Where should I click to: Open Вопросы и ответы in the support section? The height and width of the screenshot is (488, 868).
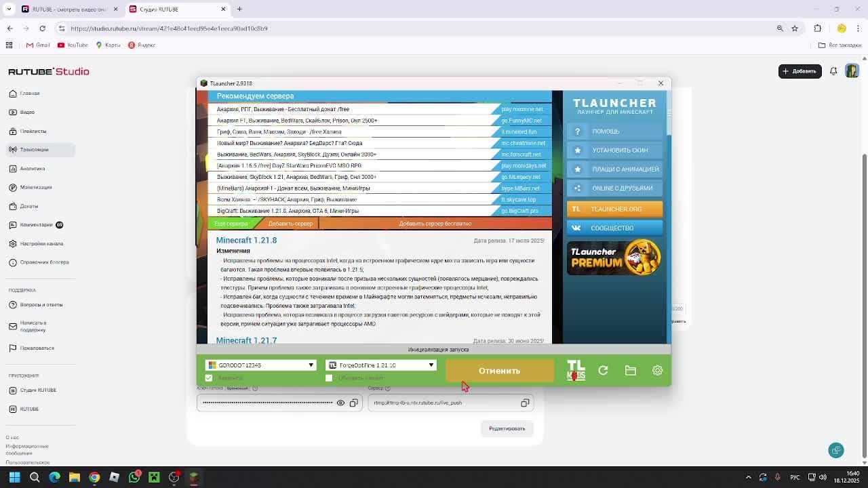pos(35,304)
